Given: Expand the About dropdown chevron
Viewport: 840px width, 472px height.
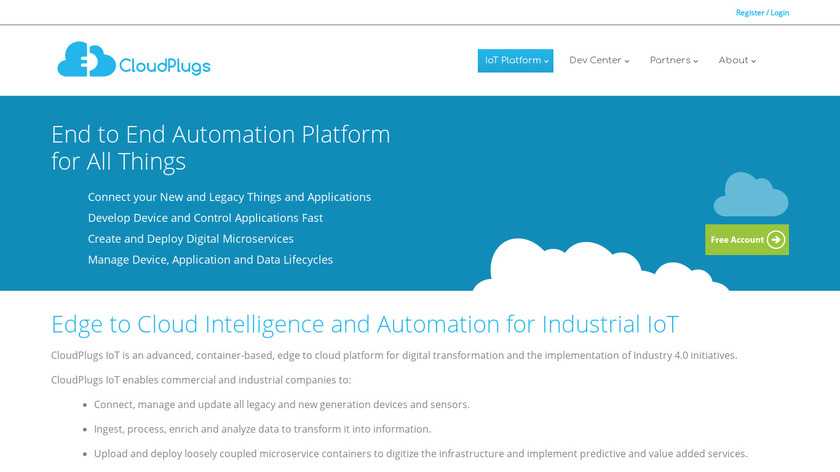Looking at the screenshot, I should pos(754,62).
